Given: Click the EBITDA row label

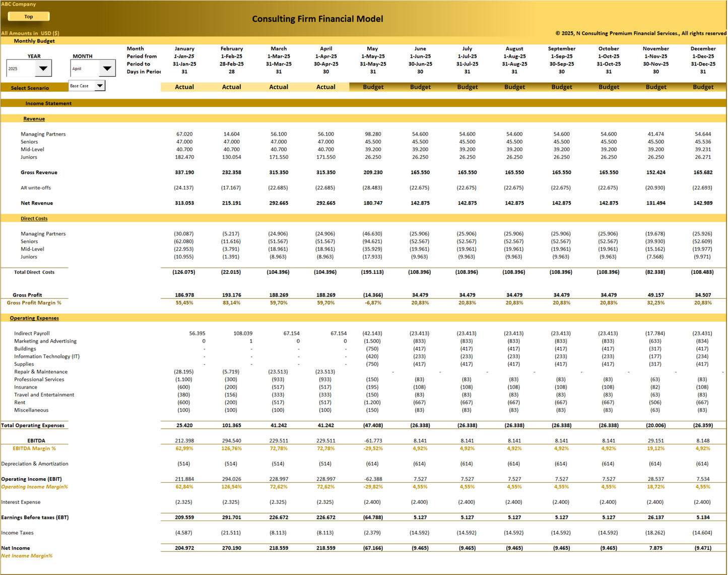Looking at the screenshot, I should (x=36, y=441).
